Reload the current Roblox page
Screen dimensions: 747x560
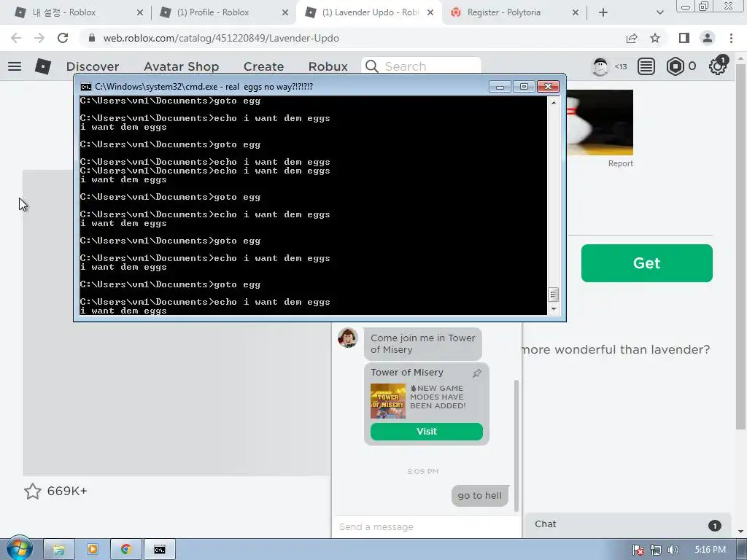(63, 38)
